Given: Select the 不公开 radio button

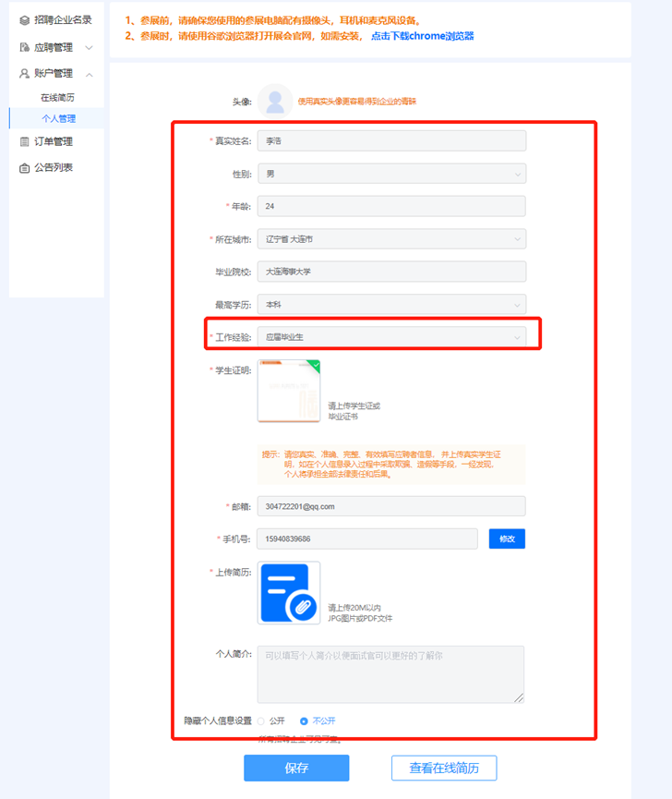Looking at the screenshot, I should [304, 720].
